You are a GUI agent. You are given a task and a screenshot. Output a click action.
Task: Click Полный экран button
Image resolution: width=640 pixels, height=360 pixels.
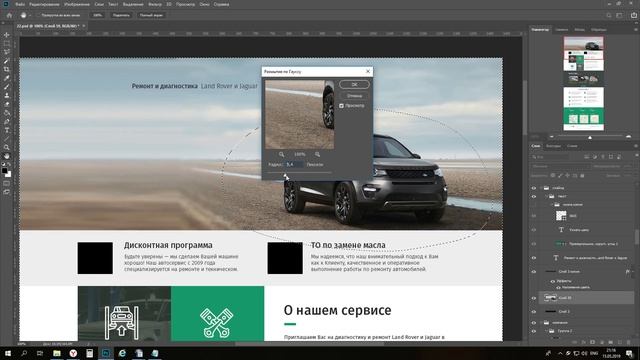151,15
